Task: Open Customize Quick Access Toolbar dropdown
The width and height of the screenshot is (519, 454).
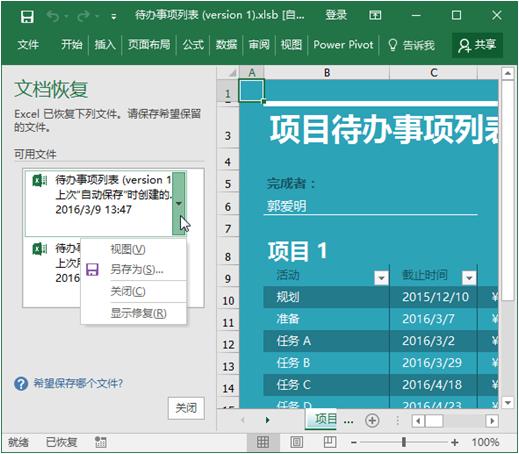Action: tap(114, 17)
